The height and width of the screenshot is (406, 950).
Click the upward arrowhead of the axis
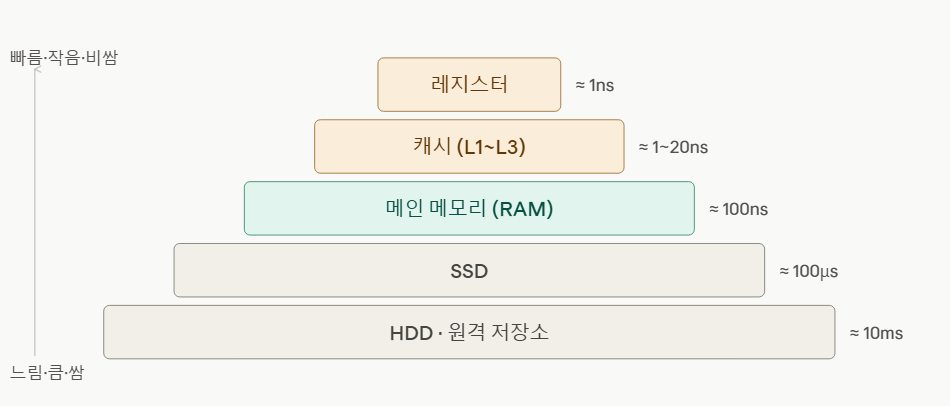click(x=36, y=71)
